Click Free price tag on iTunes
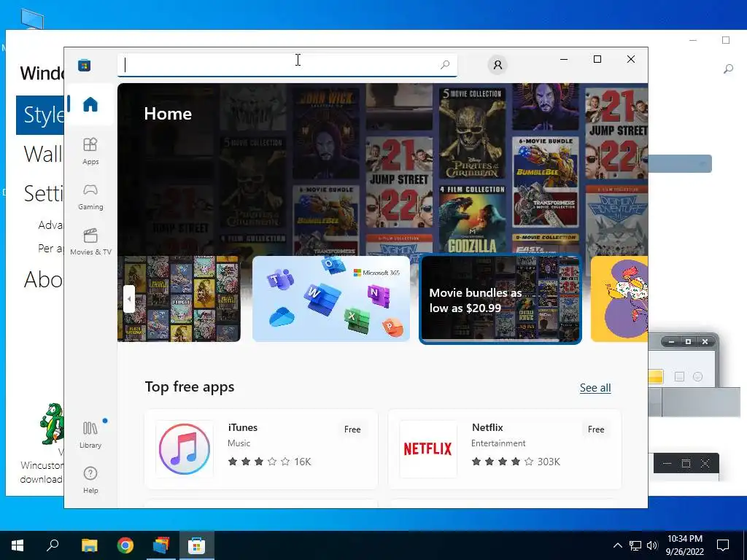 (x=352, y=429)
